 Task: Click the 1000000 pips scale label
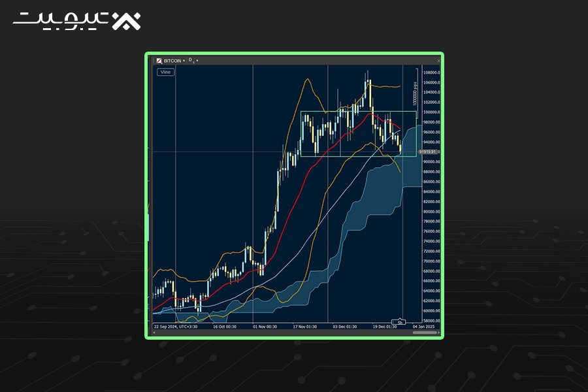click(x=415, y=93)
